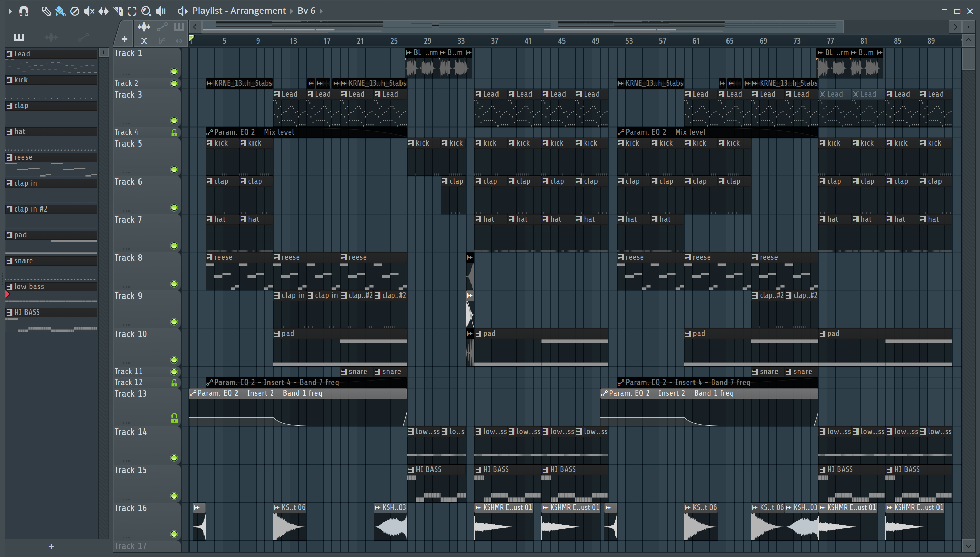Toggle the lock on Track 12
The height and width of the screenshot is (557, 980).
(x=174, y=383)
